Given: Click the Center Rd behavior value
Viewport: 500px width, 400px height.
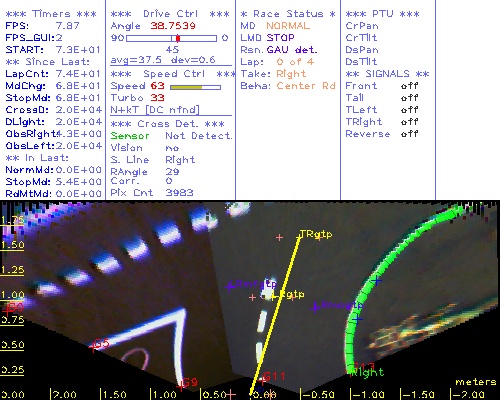Looking at the screenshot, I should click(306, 86).
